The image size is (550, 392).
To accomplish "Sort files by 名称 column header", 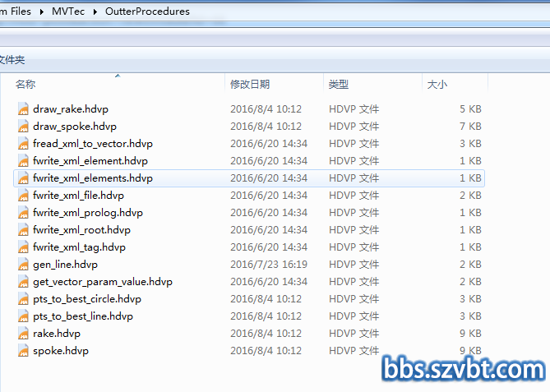I will [x=25, y=84].
